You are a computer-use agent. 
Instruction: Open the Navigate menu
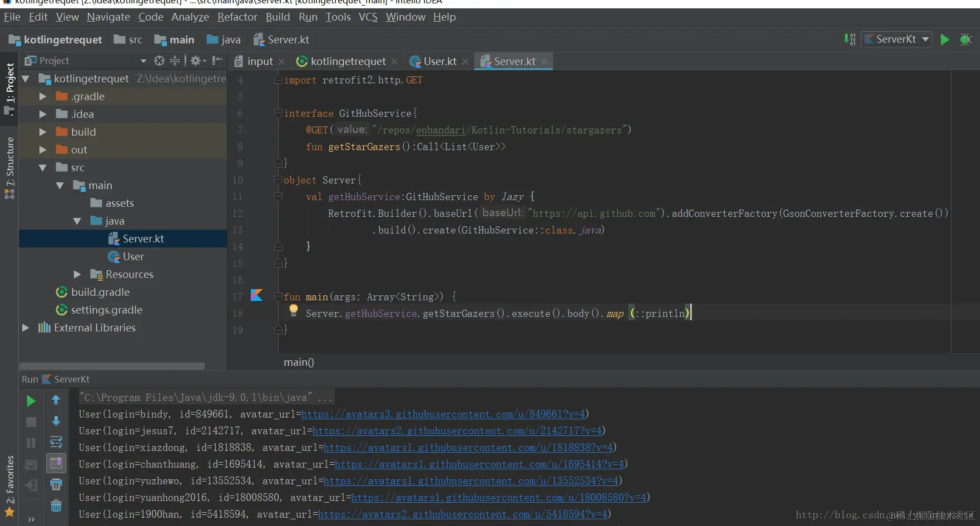[108, 17]
